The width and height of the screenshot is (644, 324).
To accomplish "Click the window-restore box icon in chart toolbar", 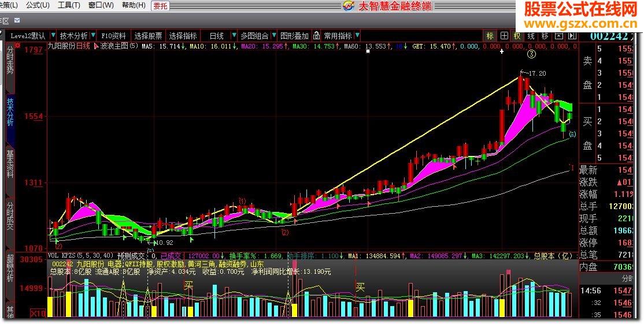I will click(558, 36).
